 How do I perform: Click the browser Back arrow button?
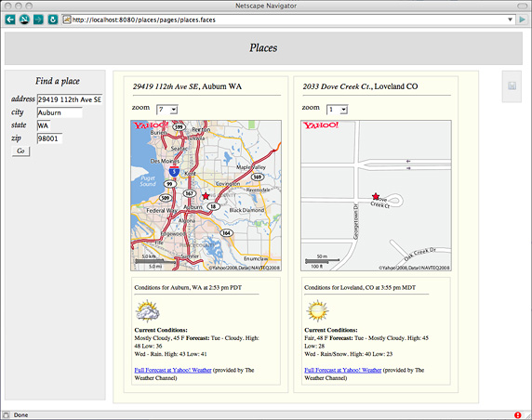tap(10, 20)
